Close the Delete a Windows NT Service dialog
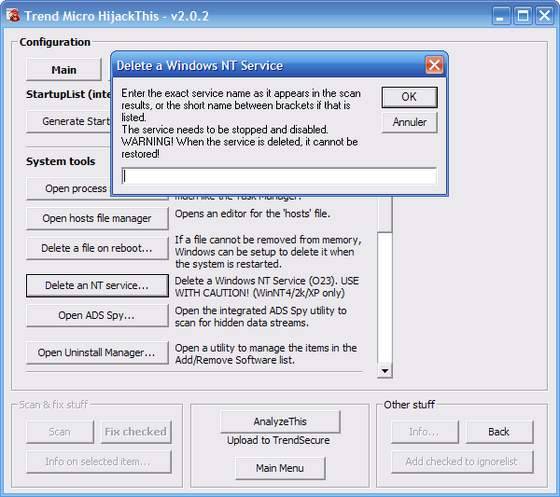 (x=434, y=65)
